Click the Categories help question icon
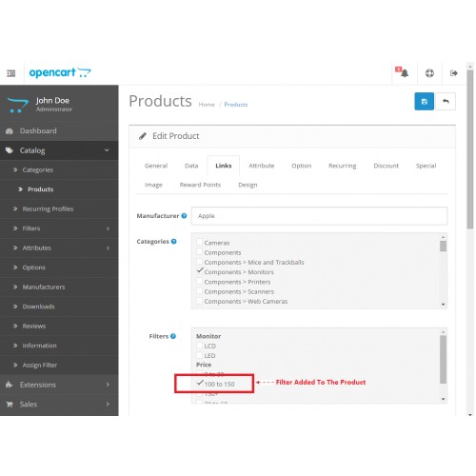476x476 pixels. pos(174,242)
